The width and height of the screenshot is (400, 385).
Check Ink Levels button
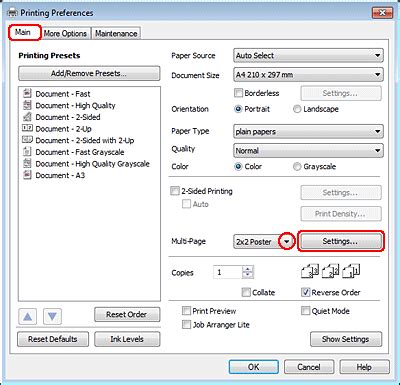[x=127, y=339]
